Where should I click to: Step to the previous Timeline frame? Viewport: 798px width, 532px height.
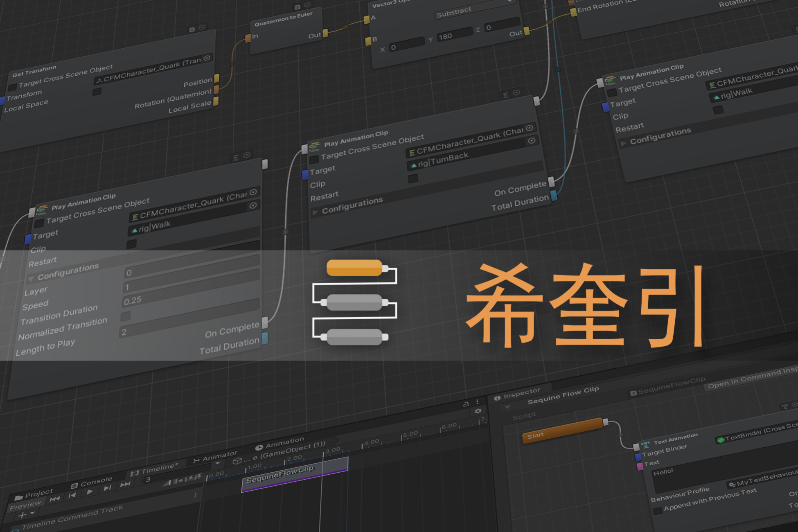pyautogui.click(x=72, y=495)
